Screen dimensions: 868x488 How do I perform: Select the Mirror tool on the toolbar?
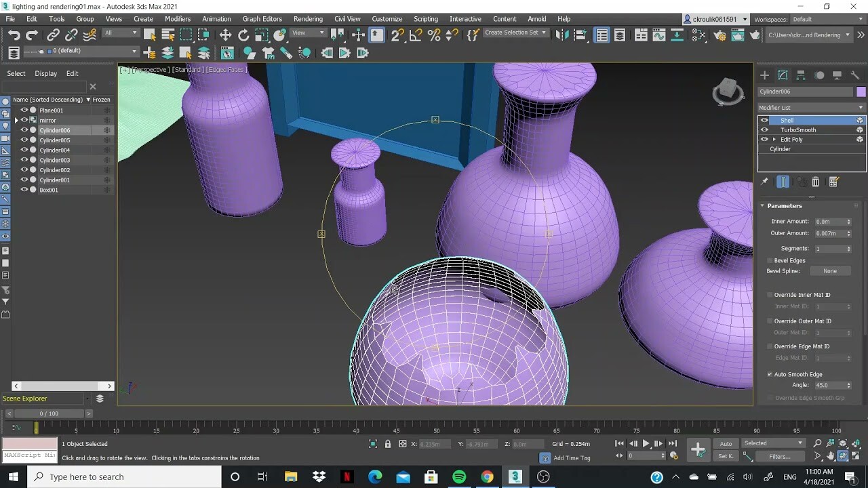562,35
